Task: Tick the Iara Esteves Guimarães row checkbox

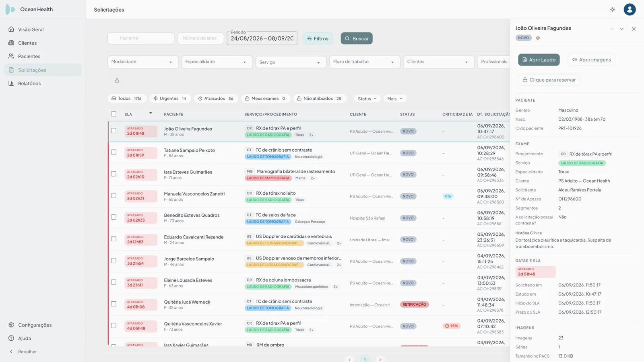Action: point(114,174)
